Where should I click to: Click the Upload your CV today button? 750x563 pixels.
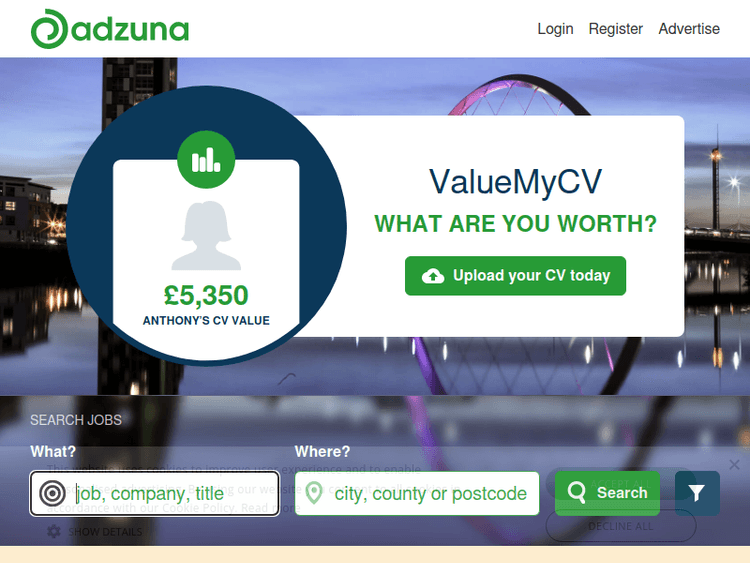[x=515, y=276]
